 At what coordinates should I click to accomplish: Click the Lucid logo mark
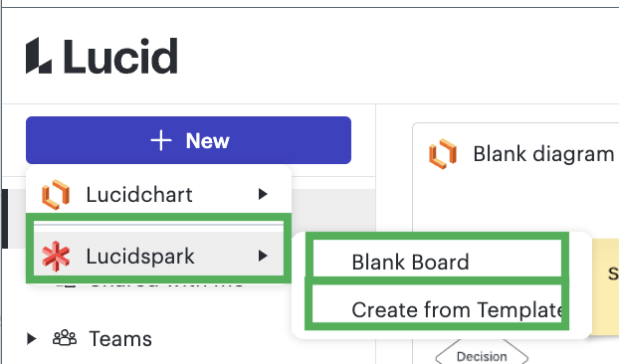[39, 56]
